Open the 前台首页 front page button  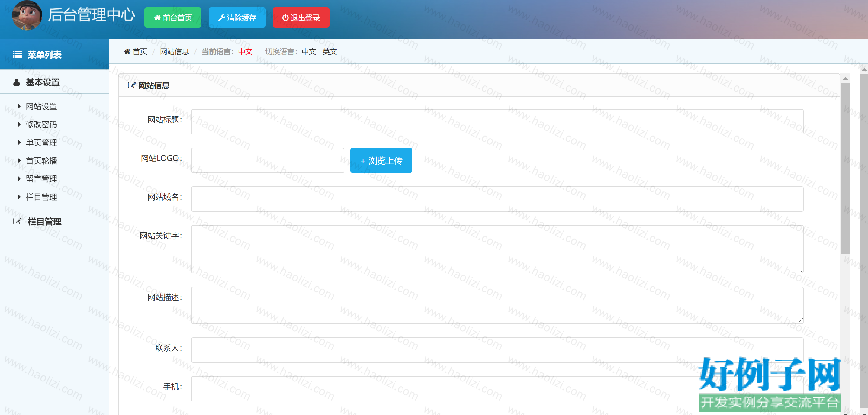click(x=173, y=18)
